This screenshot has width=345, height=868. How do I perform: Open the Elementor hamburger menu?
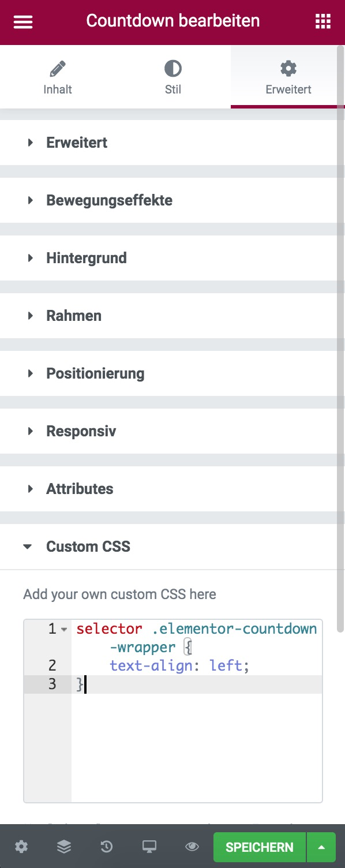(22, 21)
